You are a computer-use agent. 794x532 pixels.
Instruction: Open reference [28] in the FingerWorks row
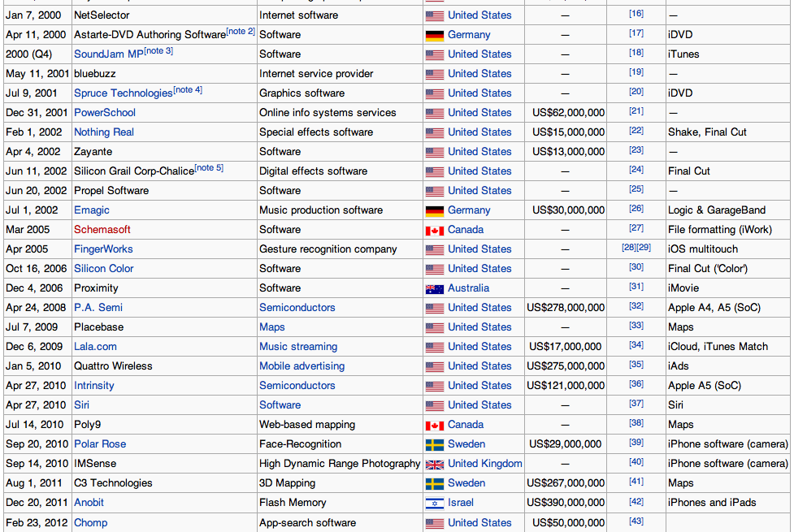tap(629, 247)
